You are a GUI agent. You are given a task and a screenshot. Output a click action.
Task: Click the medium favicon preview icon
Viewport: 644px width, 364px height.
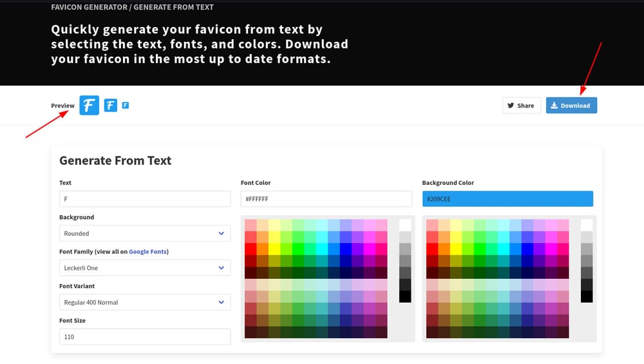click(x=111, y=105)
